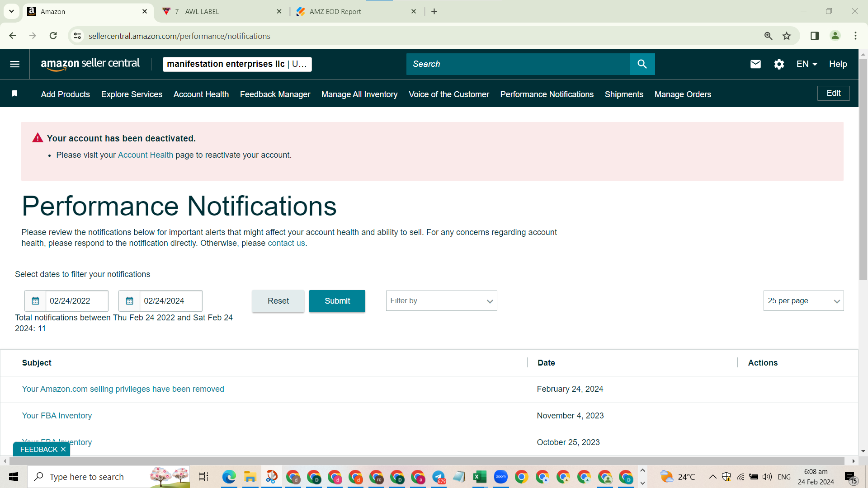868x488 pixels.
Task: Open the Windows notification center
Action: (x=851, y=477)
